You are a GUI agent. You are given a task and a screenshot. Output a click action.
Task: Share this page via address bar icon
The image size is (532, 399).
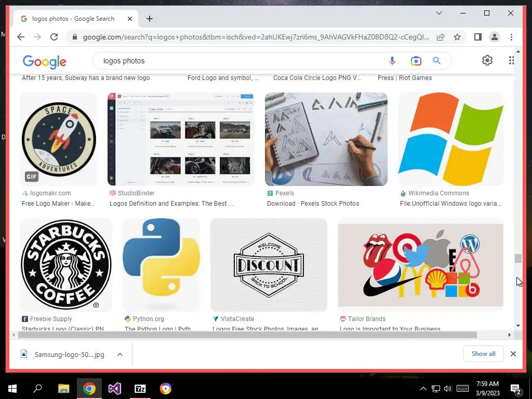[x=441, y=37]
